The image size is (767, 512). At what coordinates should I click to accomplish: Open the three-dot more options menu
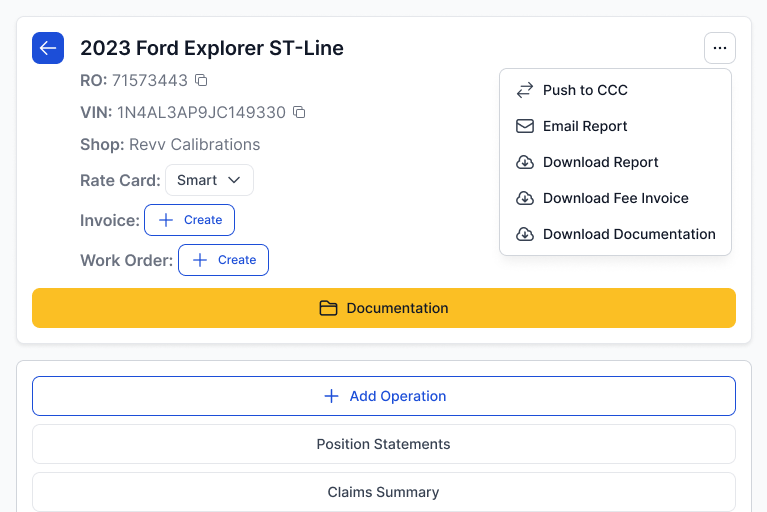tap(719, 48)
